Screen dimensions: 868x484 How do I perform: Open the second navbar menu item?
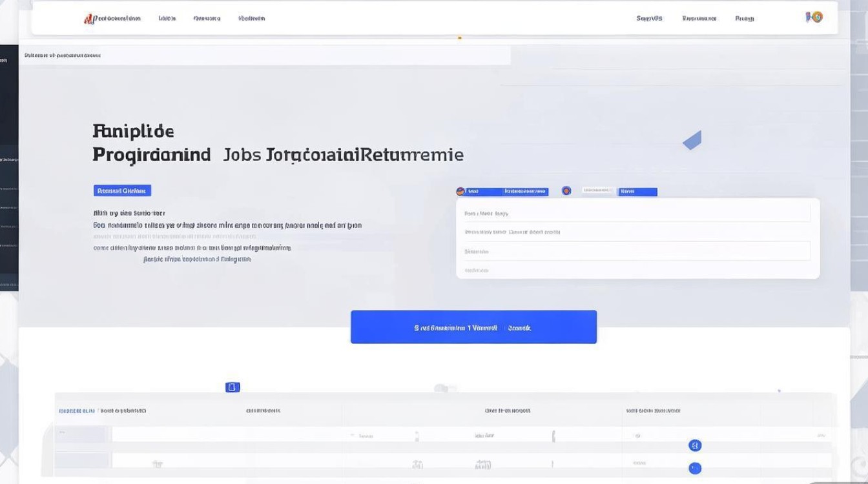pos(167,19)
